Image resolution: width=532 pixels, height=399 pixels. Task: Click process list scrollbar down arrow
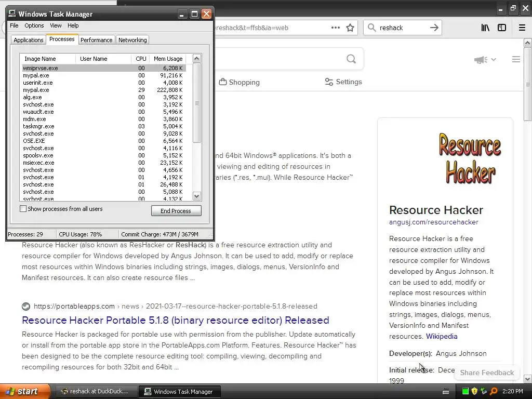(197, 196)
